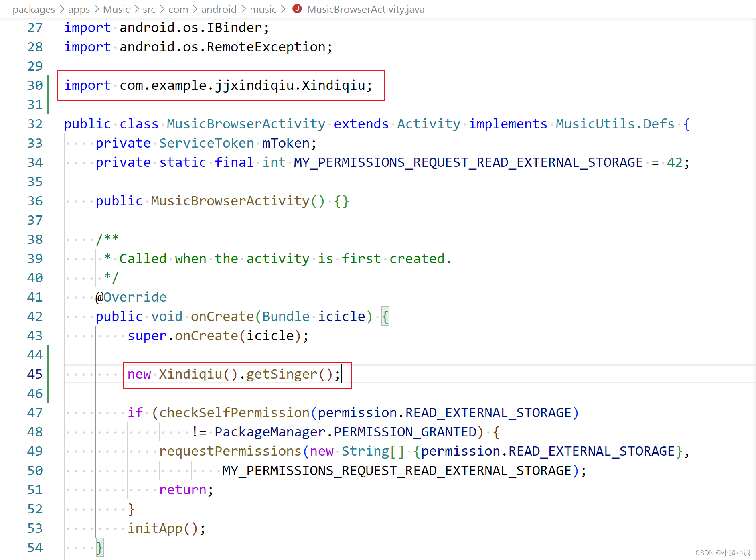
Task: Open 'music' breadcrumb folder segment
Action: coord(263,9)
